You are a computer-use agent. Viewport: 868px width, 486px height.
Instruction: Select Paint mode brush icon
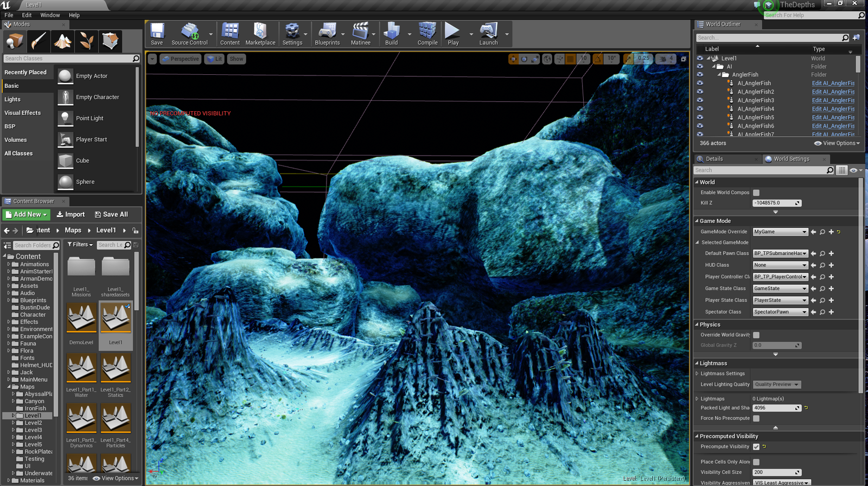click(39, 41)
